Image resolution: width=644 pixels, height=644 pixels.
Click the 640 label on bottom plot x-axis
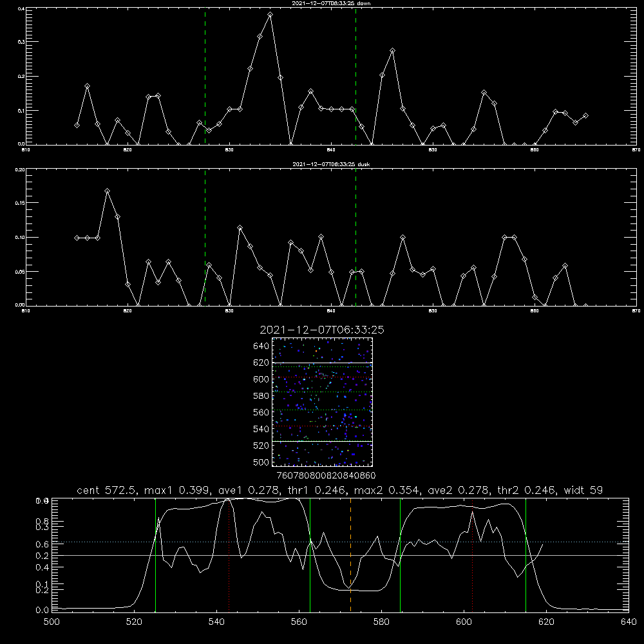[629, 622]
